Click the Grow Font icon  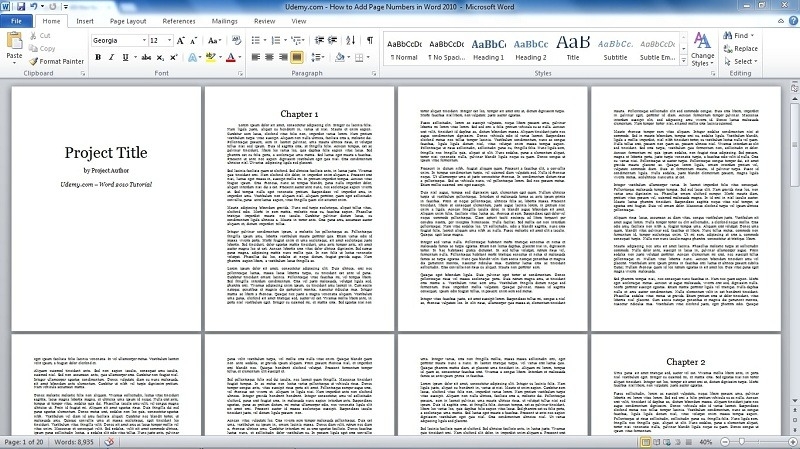click(180, 40)
